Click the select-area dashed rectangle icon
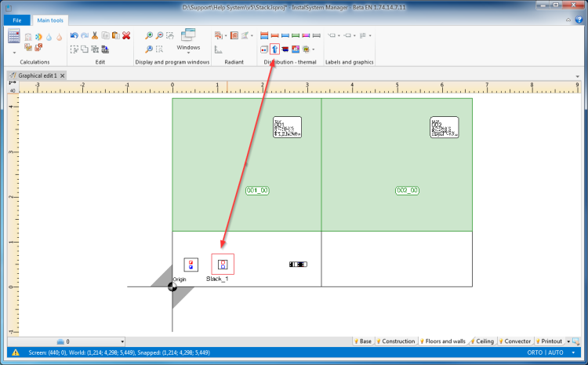The image size is (588, 365). 74,49
